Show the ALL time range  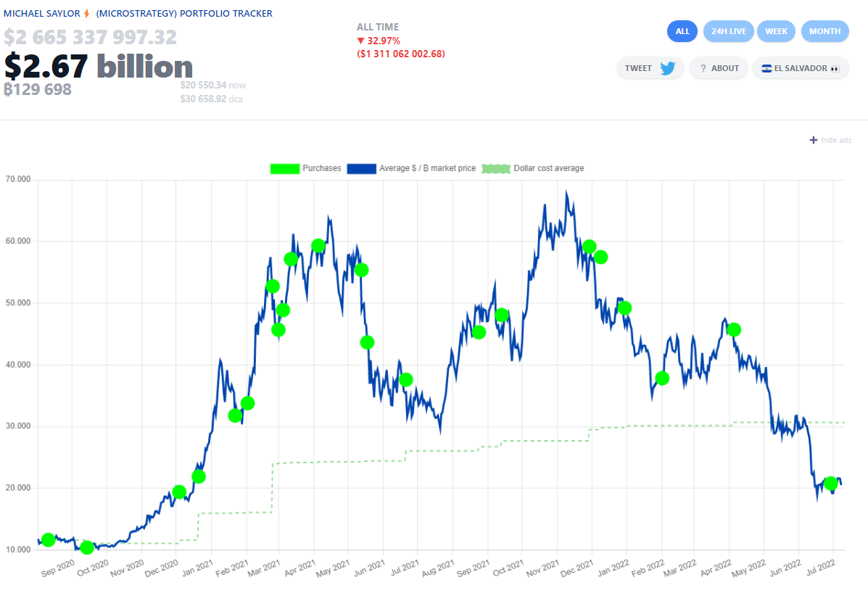pyautogui.click(x=682, y=31)
